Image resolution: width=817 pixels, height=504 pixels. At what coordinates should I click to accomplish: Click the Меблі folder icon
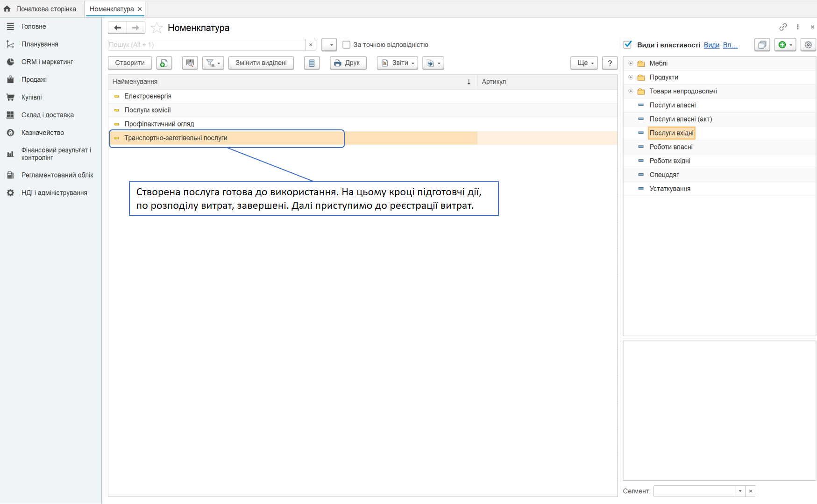(x=641, y=64)
